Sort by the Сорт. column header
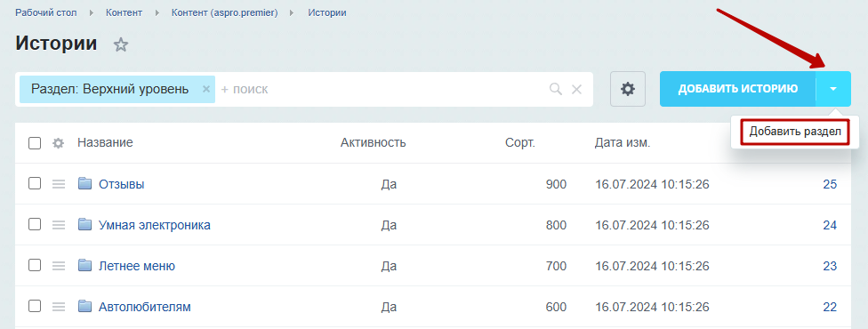868x329 pixels. click(520, 143)
